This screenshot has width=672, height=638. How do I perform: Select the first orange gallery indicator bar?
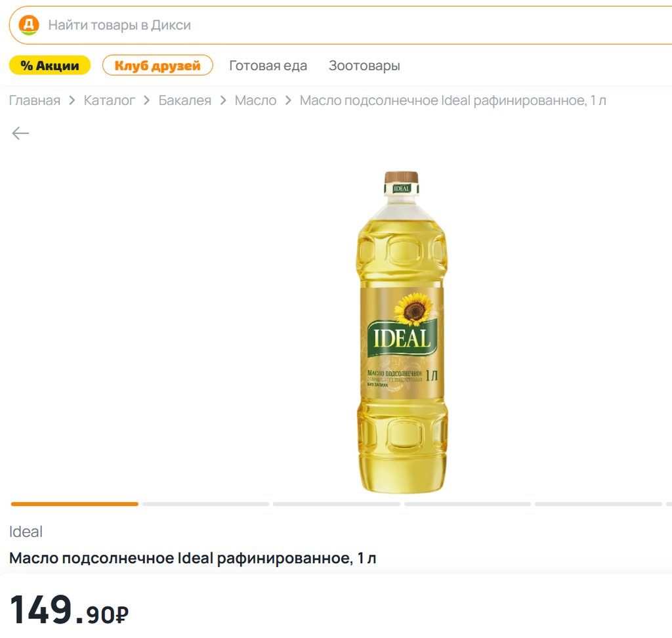pyautogui.click(x=74, y=504)
